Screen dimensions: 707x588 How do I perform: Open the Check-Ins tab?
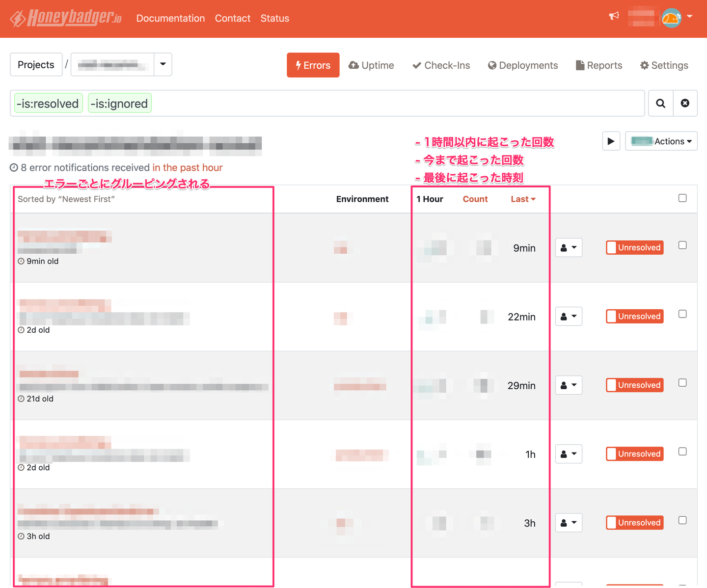click(441, 65)
